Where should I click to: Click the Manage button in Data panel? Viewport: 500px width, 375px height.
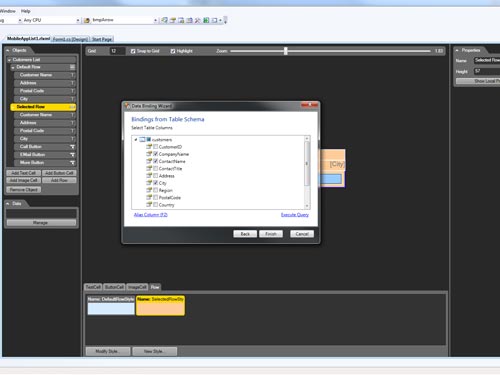point(41,223)
